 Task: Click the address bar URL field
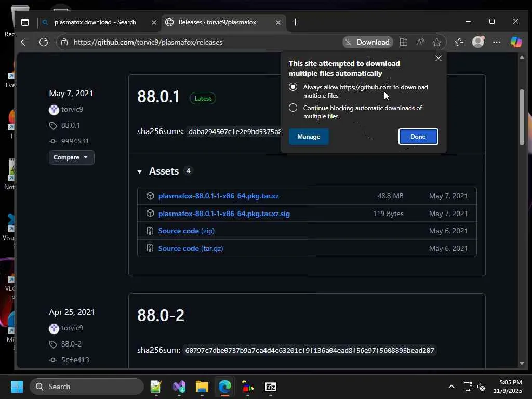click(x=204, y=42)
